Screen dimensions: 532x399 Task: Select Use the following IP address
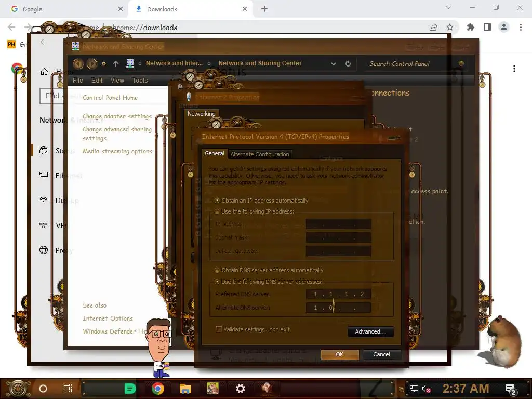(254, 211)
